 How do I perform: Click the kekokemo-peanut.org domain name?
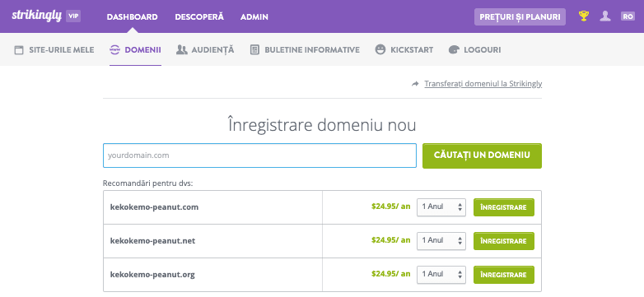pos(152,275)
